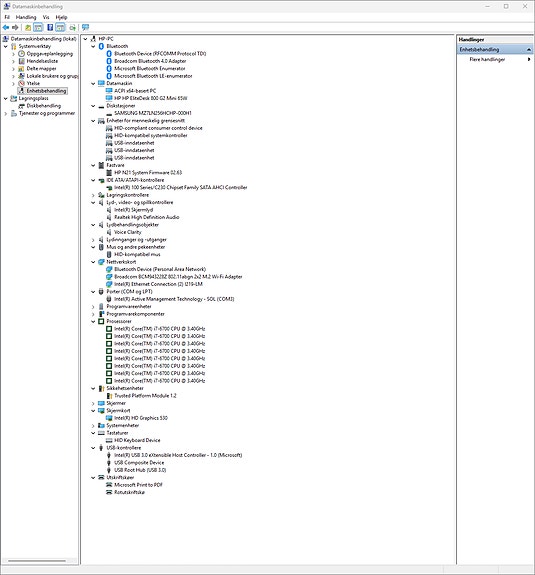Click the Forward arrow toolbar icon

pyautogui.click(x=15, y=27)
